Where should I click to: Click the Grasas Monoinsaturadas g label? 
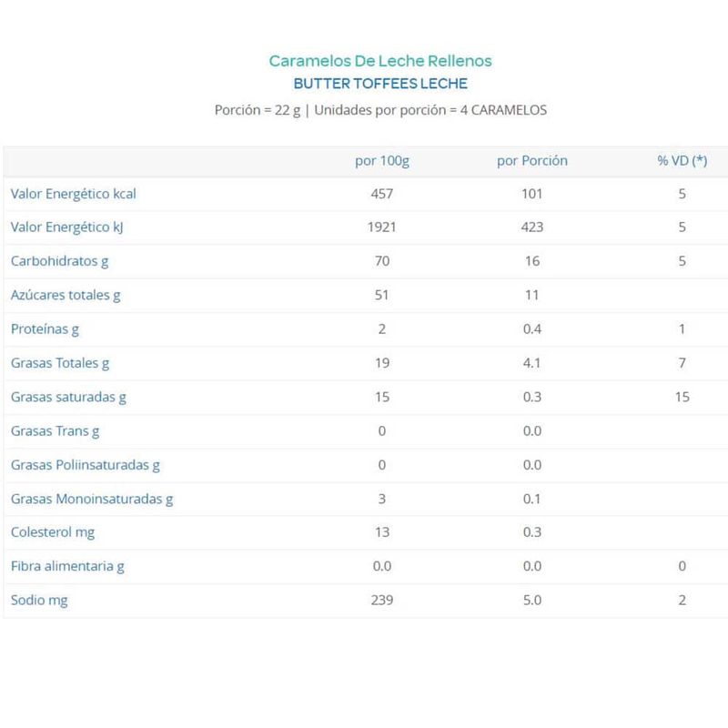click(92, 499)
